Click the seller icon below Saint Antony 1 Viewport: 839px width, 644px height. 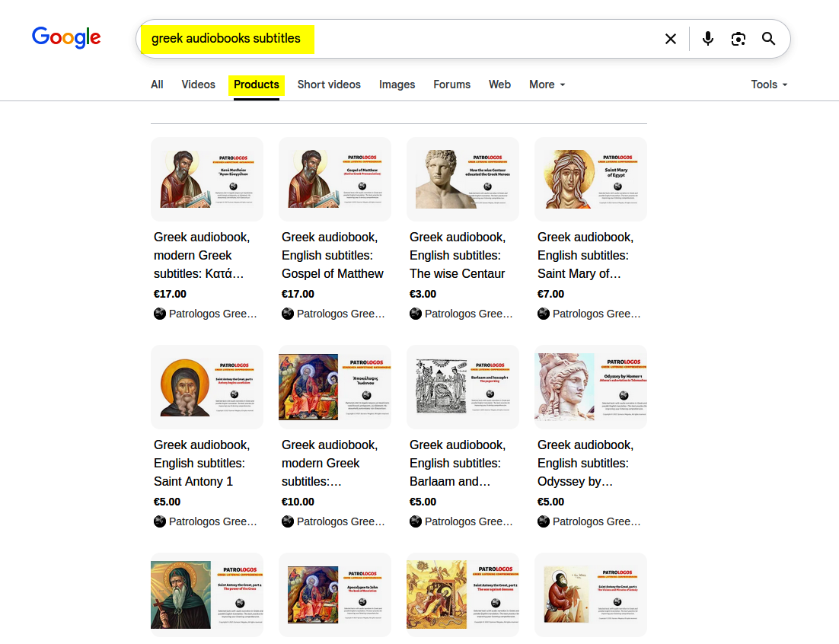tap(159, 521)
